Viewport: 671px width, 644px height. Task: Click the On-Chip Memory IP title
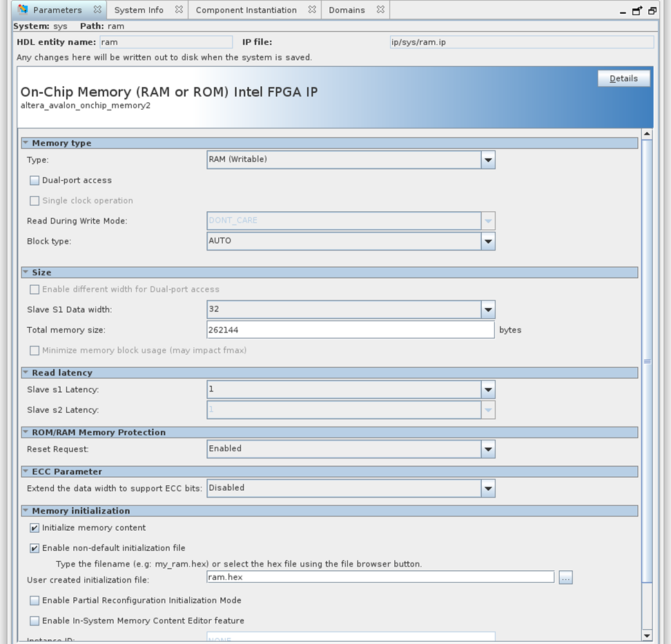pyautogui.click(x=169, y=92)
